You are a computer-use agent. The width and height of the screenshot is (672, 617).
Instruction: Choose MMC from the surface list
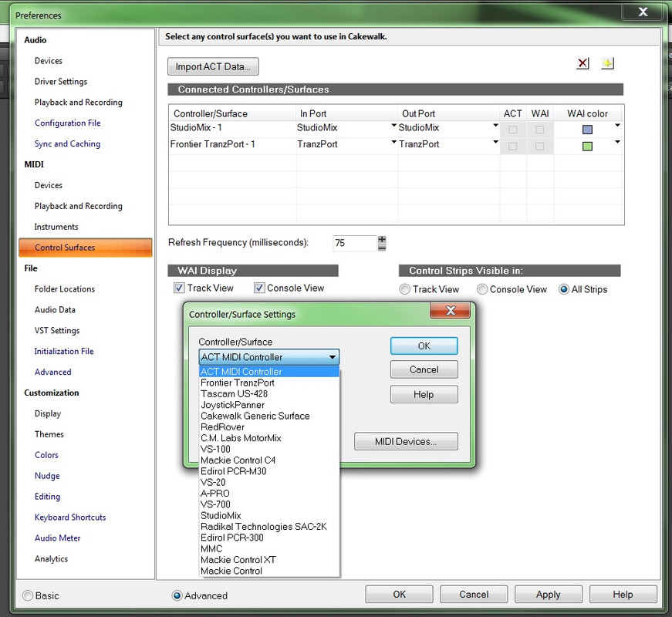point(269,548)
